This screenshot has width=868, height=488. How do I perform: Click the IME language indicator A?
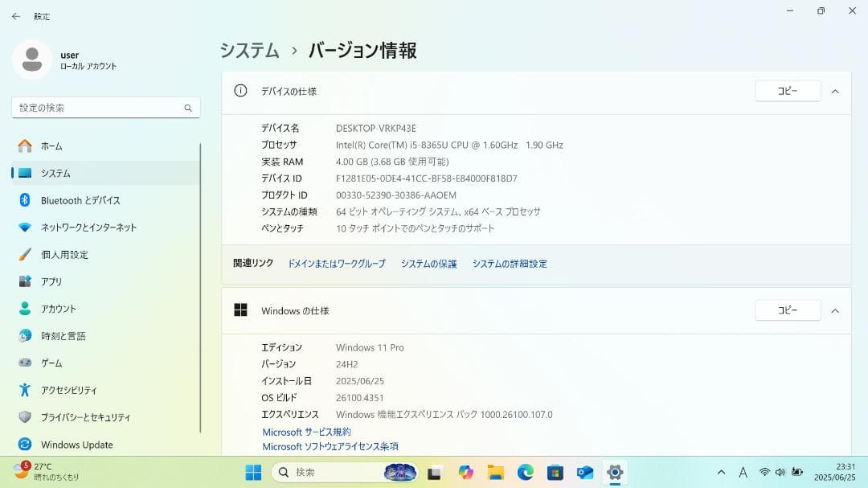pyautogui.click(x=743, y=472)
